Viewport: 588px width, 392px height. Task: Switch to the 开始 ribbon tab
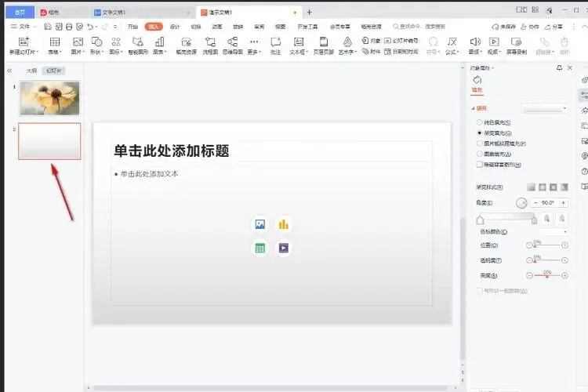(x=132, y=27)
